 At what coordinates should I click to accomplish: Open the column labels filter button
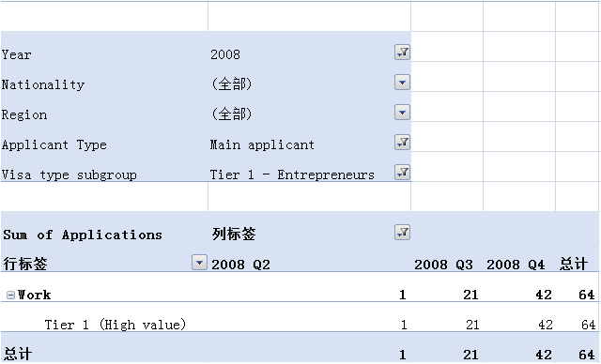402,233
